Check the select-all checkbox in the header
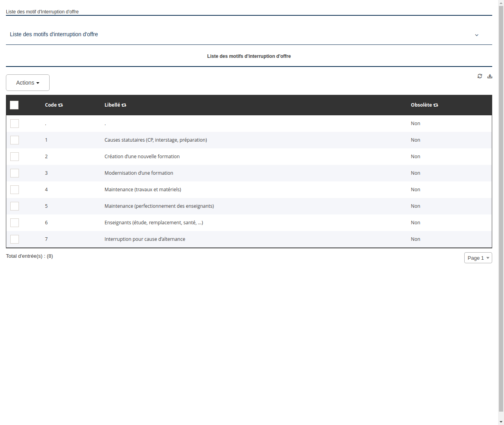Image resolution: width=504 pixels, height=425 pixels. (x=14, y=105)
